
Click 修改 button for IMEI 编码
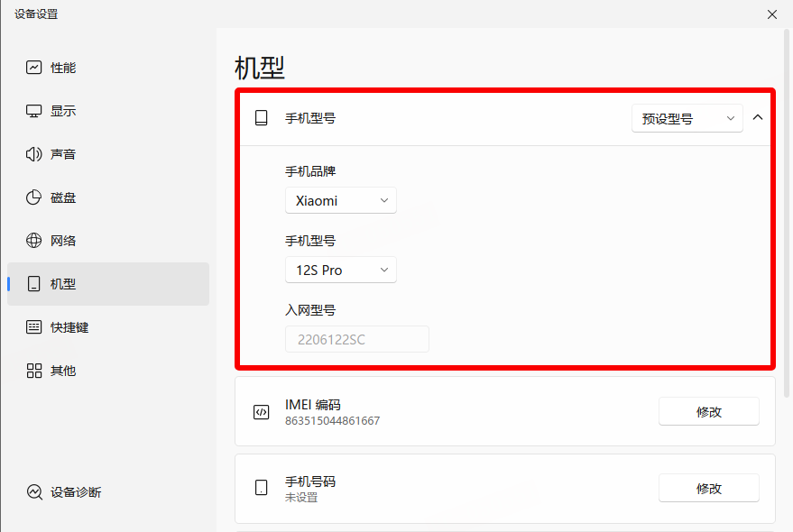point(708,411)
